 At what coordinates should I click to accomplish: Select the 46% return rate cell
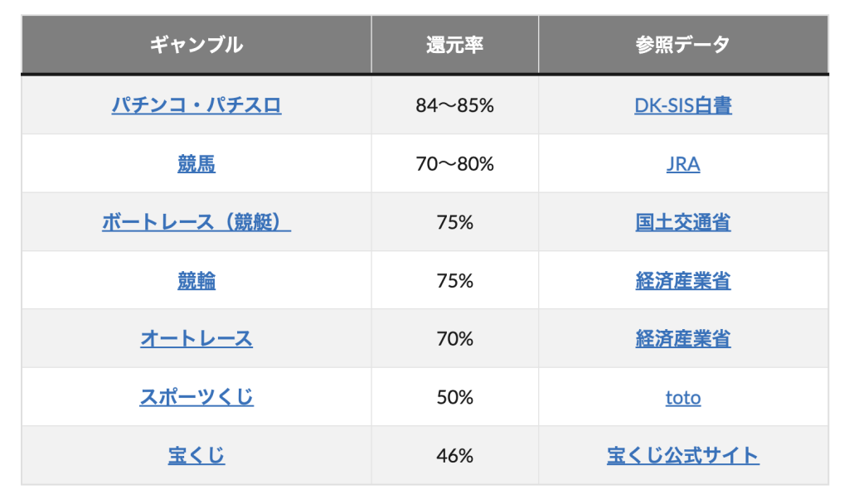click(454, 455)
